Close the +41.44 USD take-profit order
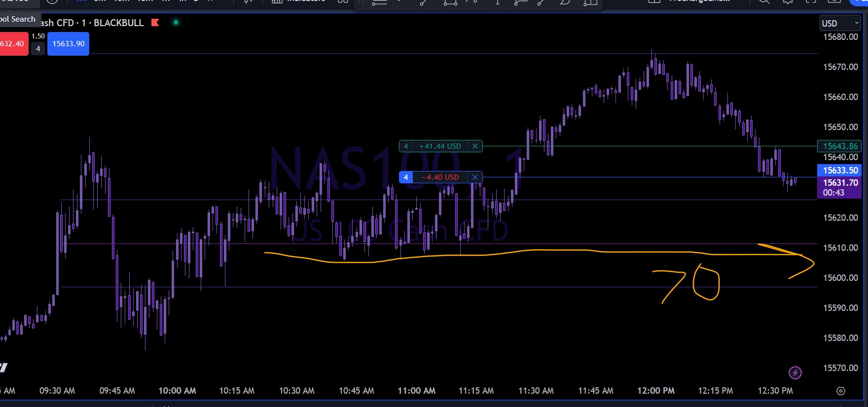Viewport: 868px width, 407px height. 475,146
